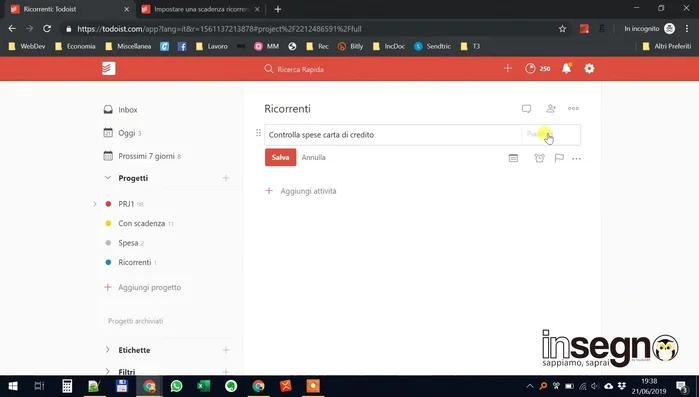Open the Facebook bookmark icon

click(182, 46)
